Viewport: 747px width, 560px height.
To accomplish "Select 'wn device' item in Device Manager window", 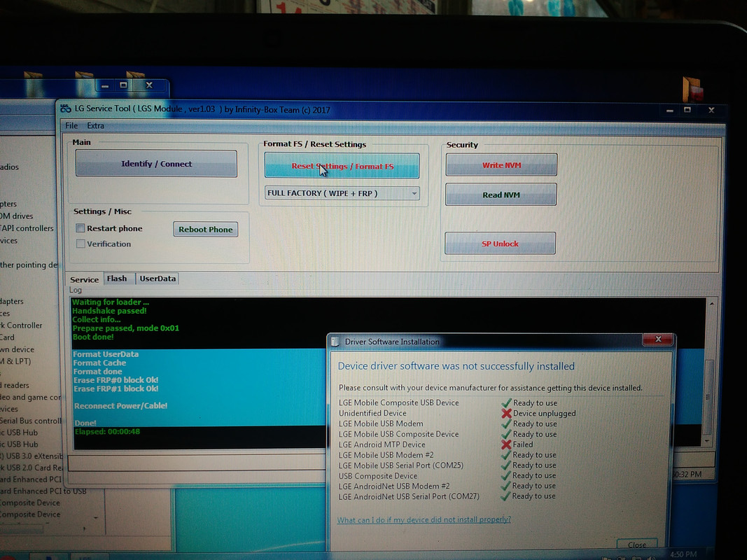I will [x=17, y=349].
